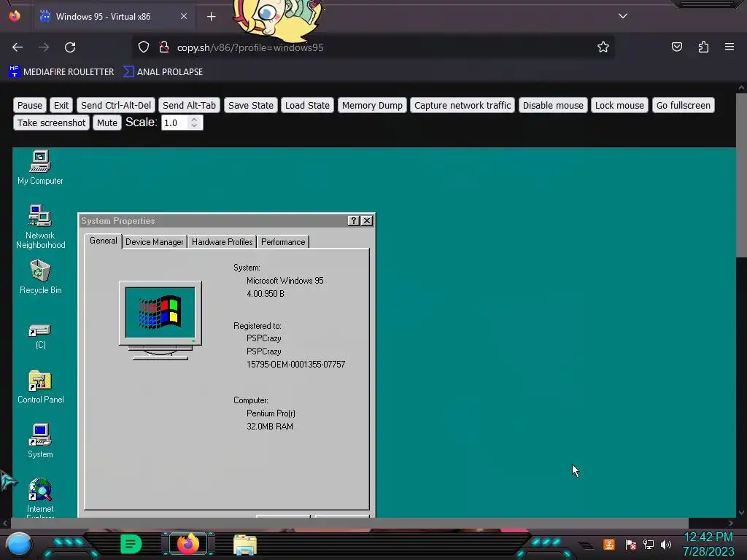Save to Pocket icon in toolbar
Screen dimensions: 747x560
(677, 47)
